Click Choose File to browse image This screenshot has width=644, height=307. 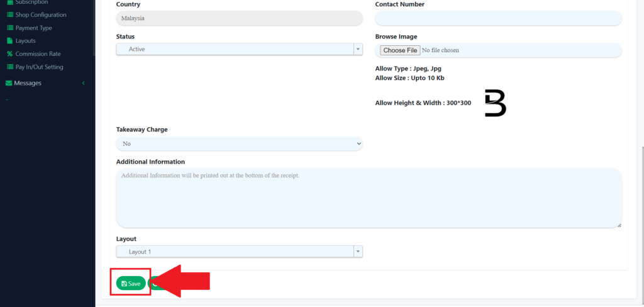coord(400,50)
